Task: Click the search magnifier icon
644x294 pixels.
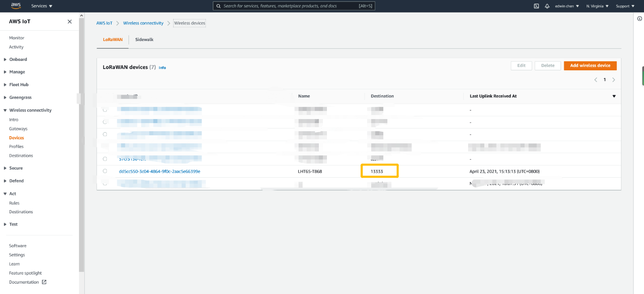Action: click(219, 6)
